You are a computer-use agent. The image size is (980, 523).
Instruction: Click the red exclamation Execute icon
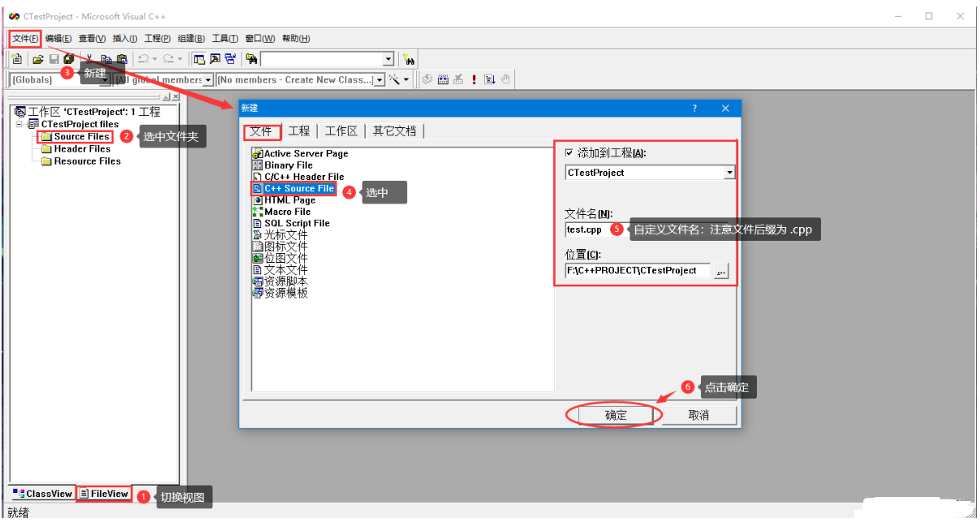point(474,79)
